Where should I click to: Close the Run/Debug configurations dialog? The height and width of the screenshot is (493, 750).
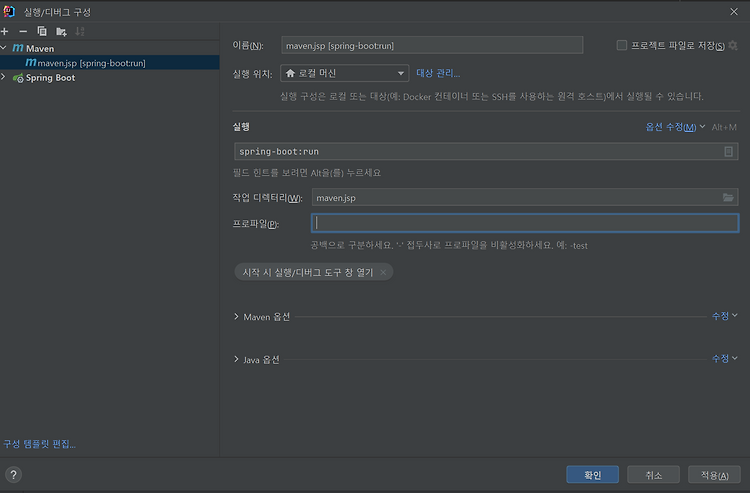point(734,11)
